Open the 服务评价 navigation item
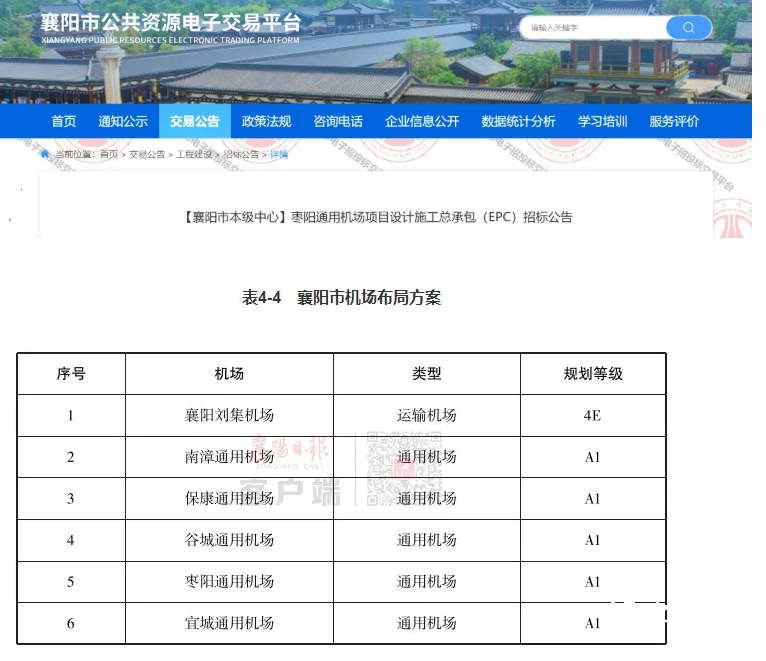 pyautogui.click(x=674, y=121)
